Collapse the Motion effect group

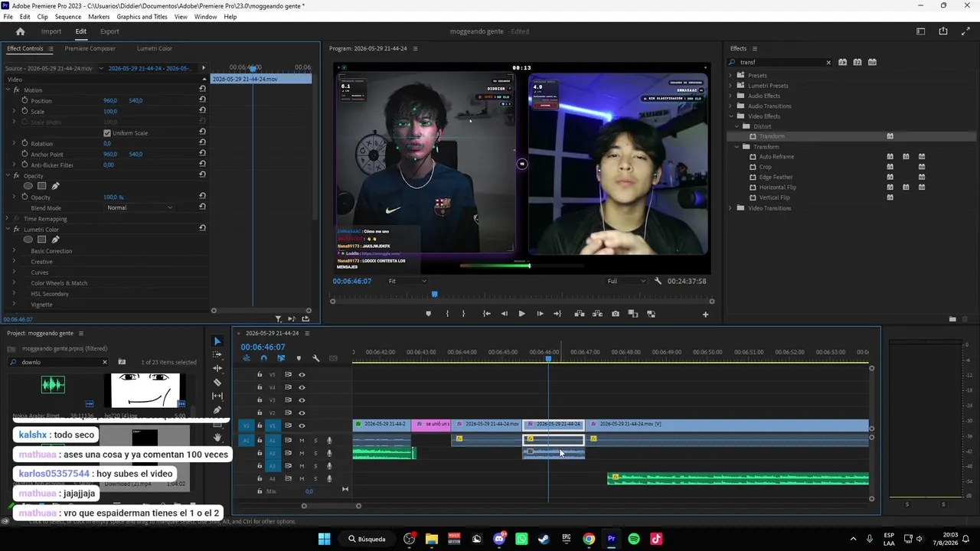point(7,90)
